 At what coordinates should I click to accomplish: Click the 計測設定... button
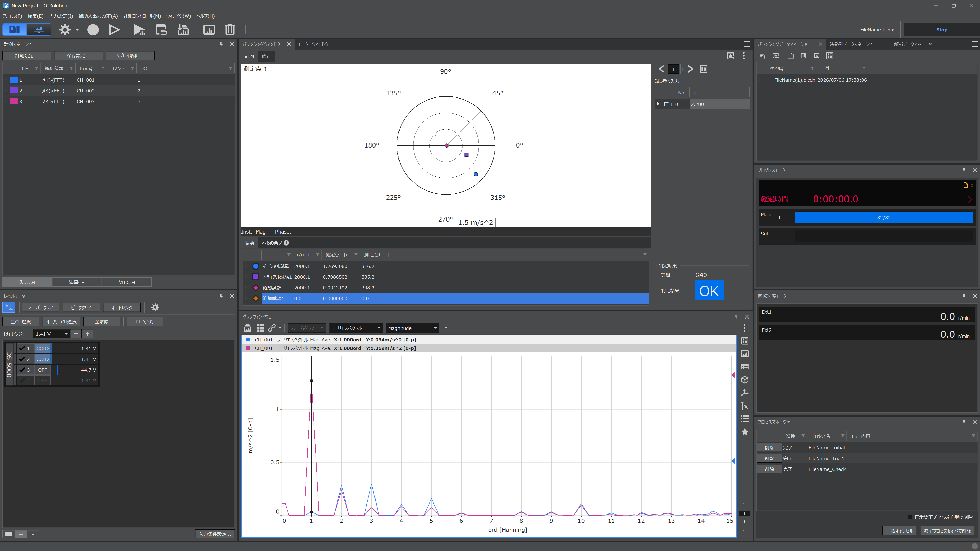click(27, 56)
